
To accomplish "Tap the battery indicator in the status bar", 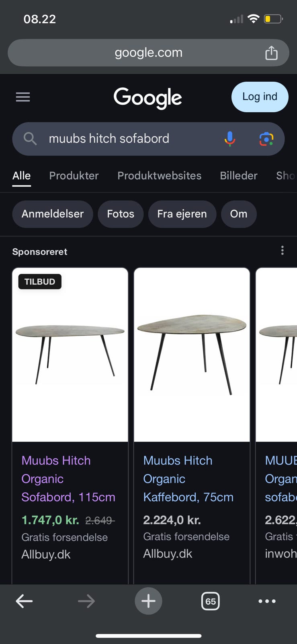I will (x=272, y=19).
